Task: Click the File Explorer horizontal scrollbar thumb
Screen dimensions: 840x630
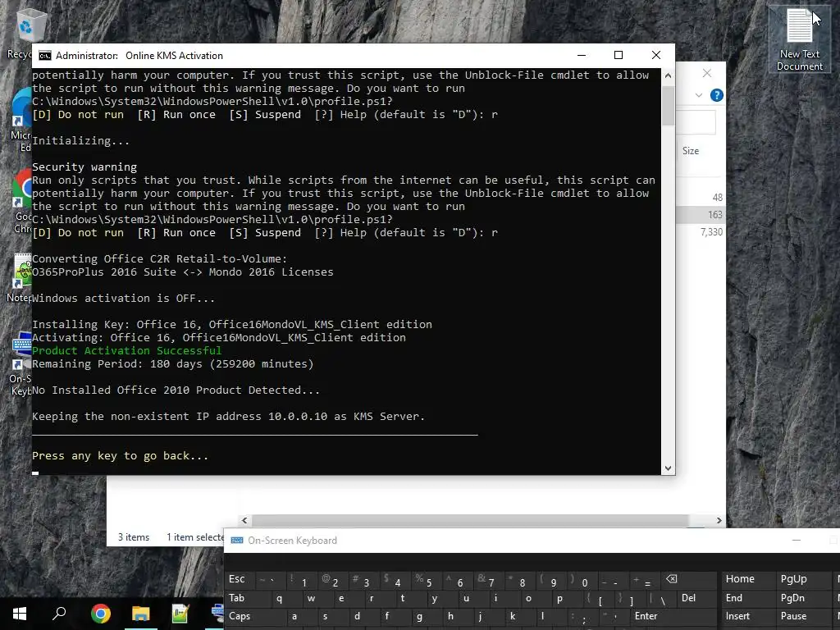Action: click(x=470, y=520)
